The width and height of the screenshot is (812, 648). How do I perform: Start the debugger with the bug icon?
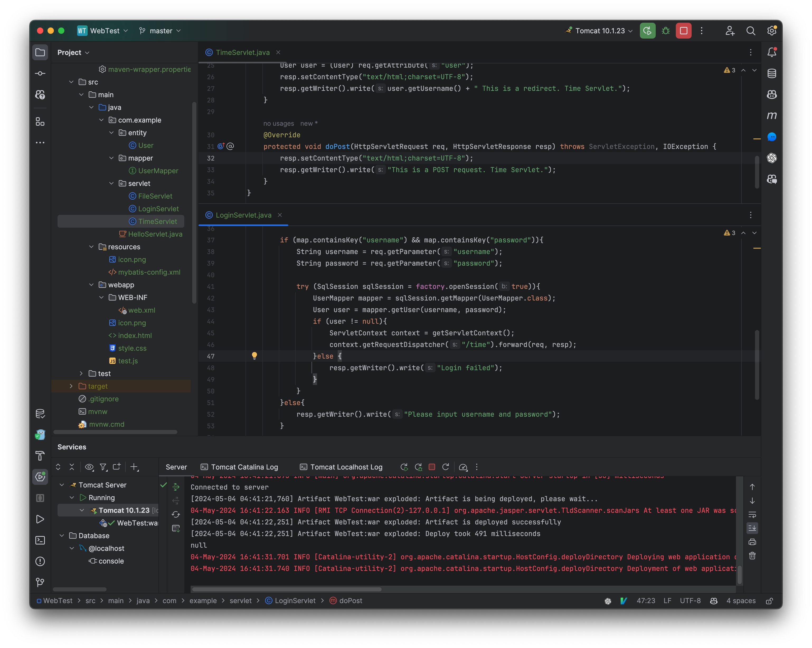[x=665, y=31]
